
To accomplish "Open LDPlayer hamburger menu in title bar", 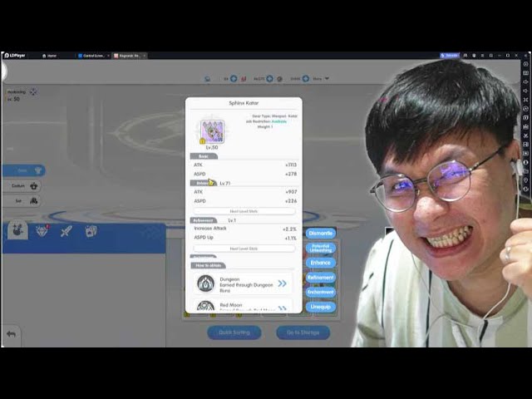I will pyautogui.click(x=482, y=56).
